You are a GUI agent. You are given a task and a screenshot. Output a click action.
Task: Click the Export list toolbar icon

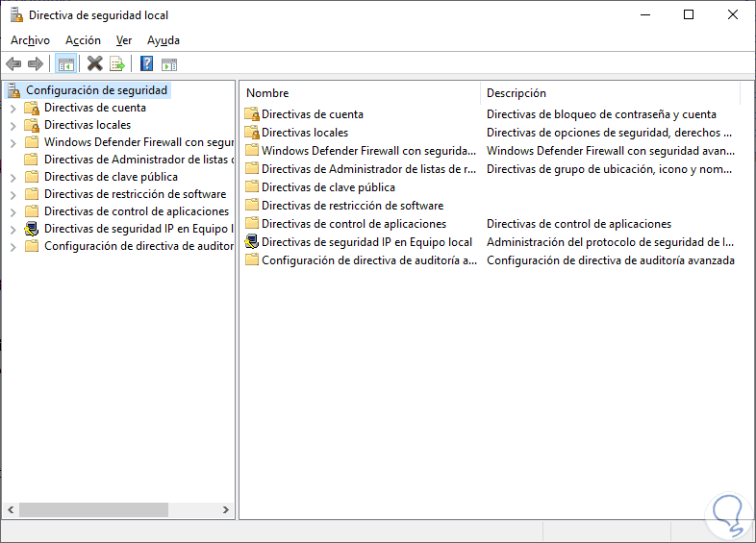coord(117,63)
